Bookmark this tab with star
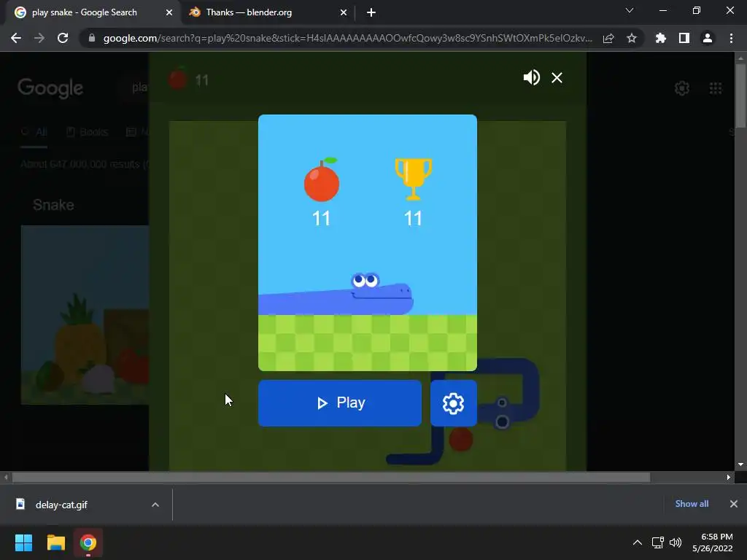 point(631,38)
